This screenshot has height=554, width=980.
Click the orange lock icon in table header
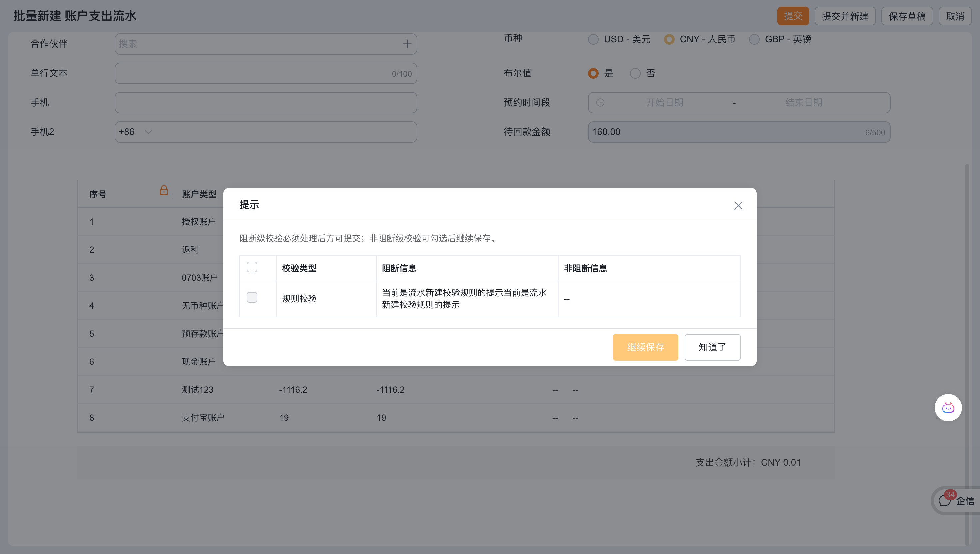click(164, 190)
